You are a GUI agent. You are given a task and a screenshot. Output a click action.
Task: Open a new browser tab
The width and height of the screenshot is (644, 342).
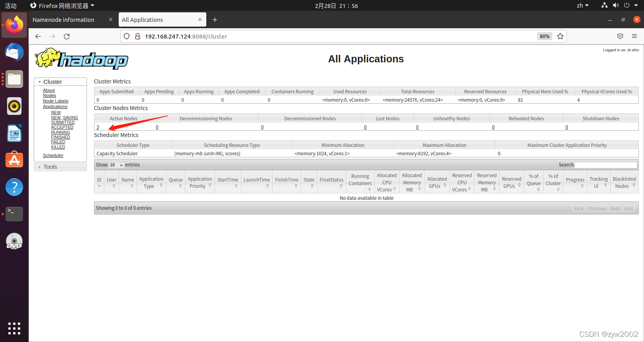click(x=215, y=19)
